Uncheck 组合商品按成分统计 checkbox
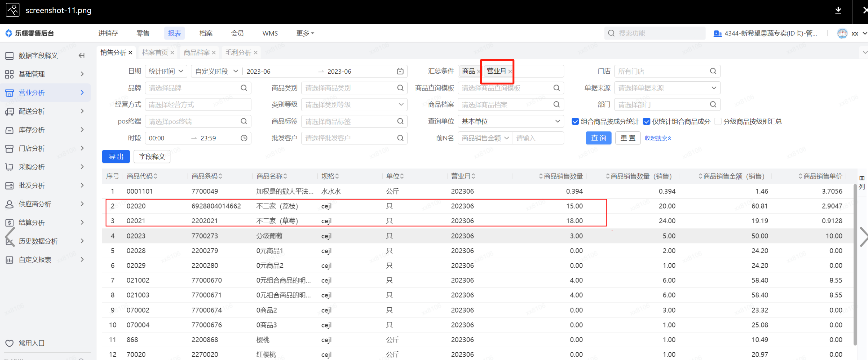Screen dimensions: 868x360 (575, 121)
